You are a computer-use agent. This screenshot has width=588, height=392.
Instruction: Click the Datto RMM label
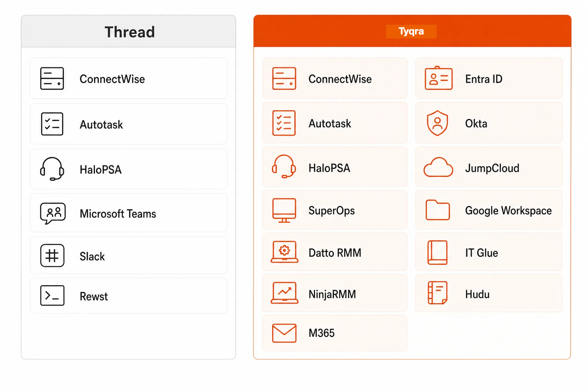335,253
